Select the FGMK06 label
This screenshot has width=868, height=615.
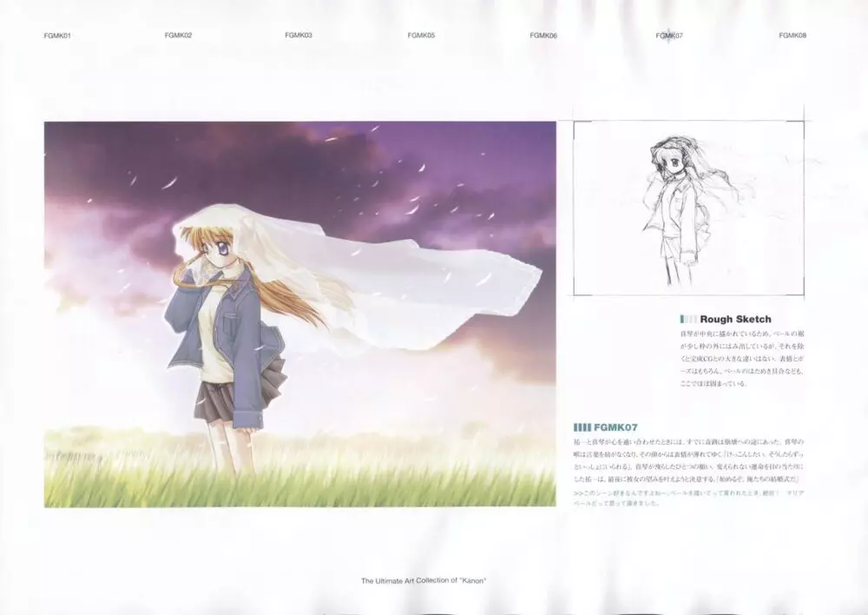[543, 36]
